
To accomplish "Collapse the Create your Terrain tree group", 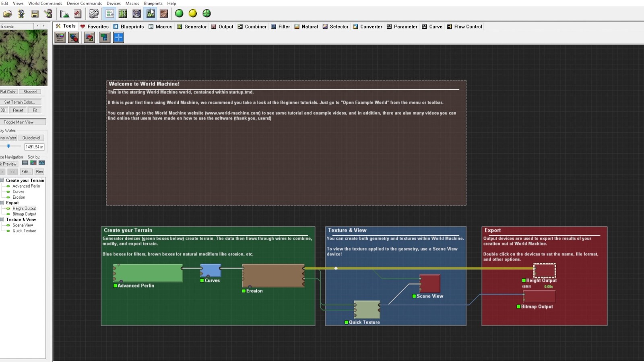I will click(2, 181).
